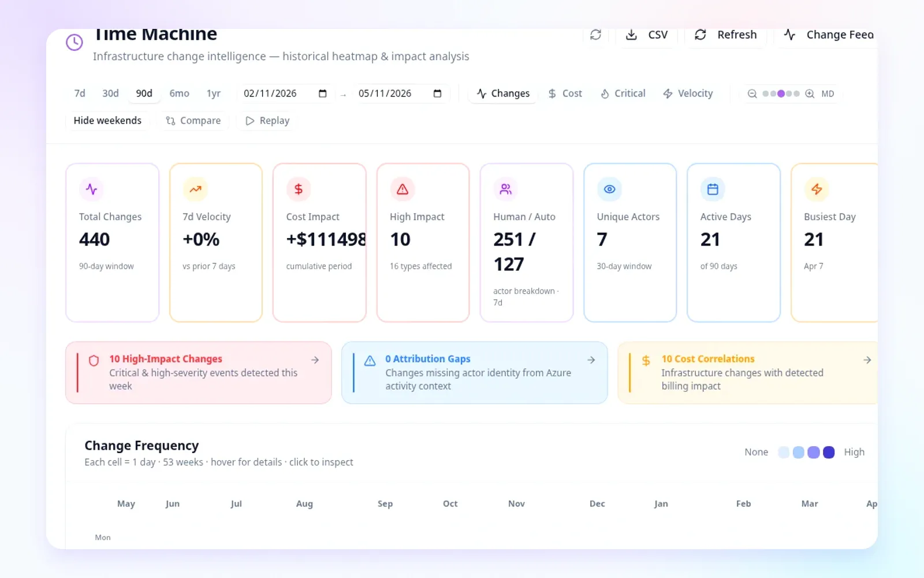
Task: Switch to Velocity metric tab
Action: 687,94
